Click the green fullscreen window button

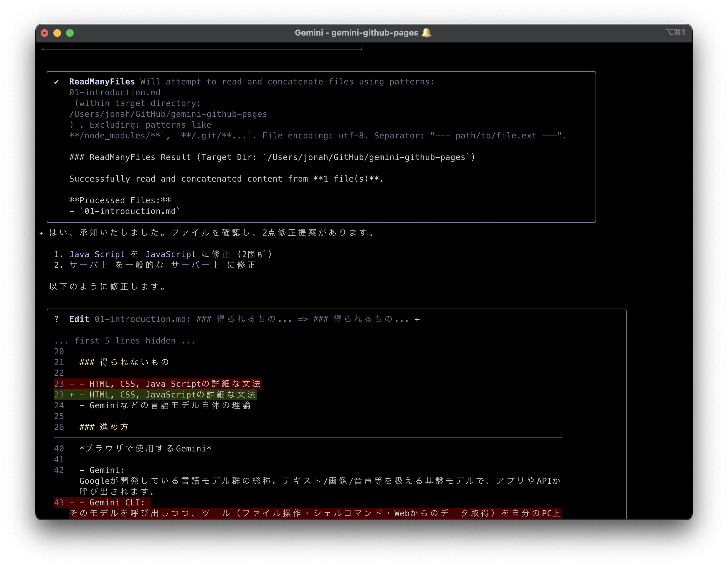pyautogui.click(x=70, y=33)
